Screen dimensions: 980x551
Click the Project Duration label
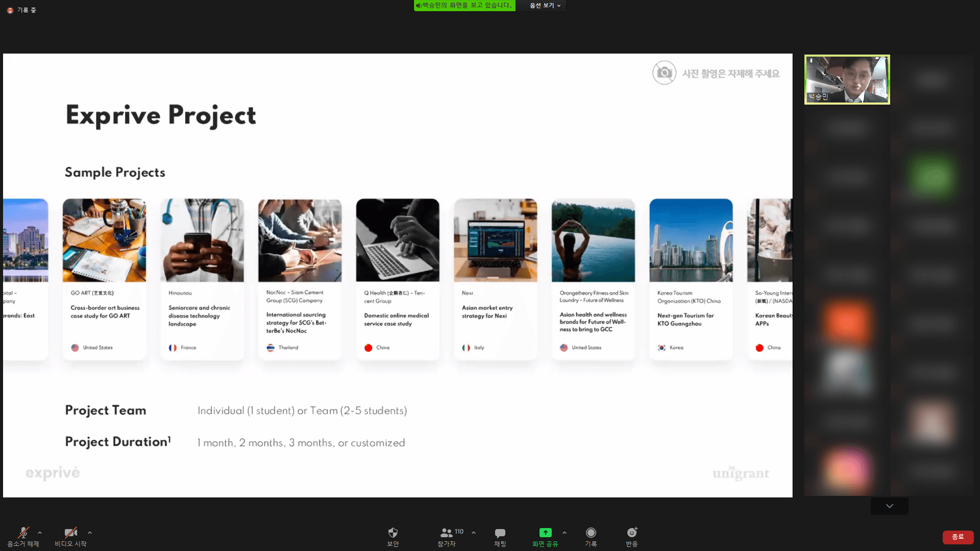click(118, 442)
